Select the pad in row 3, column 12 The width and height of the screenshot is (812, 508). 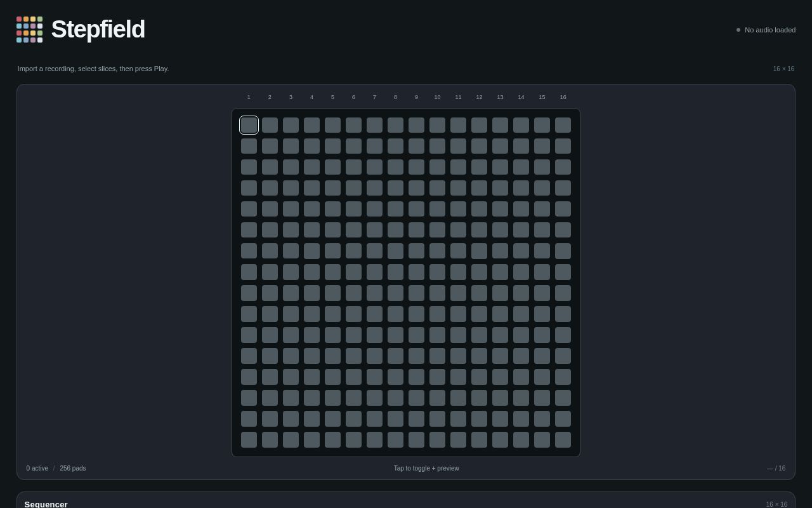click(x=479, y=167)
